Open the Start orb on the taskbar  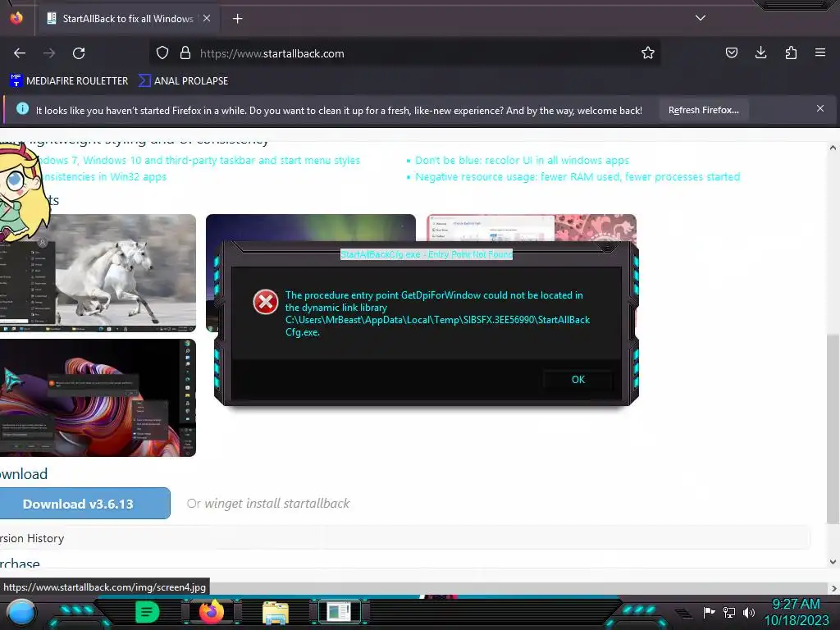[21, 613]
